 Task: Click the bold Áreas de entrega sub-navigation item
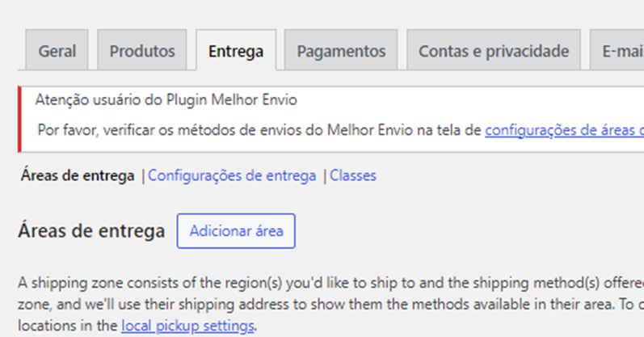click(x=76, y=175)
